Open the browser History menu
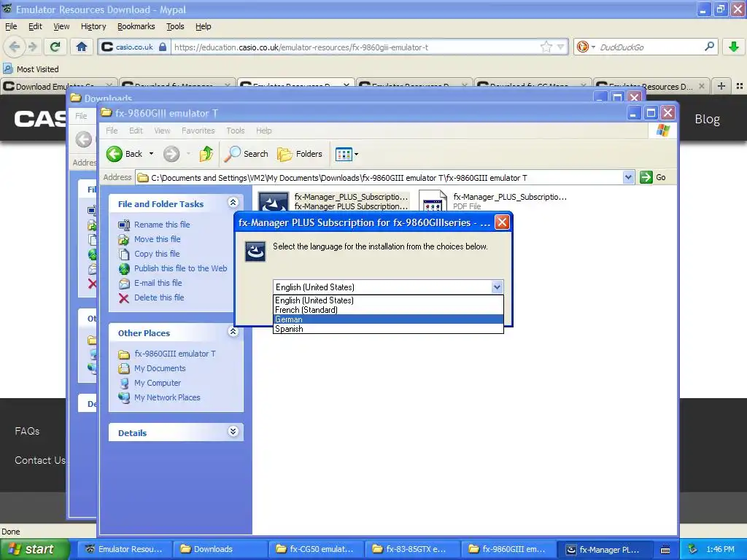 [93, 26]
